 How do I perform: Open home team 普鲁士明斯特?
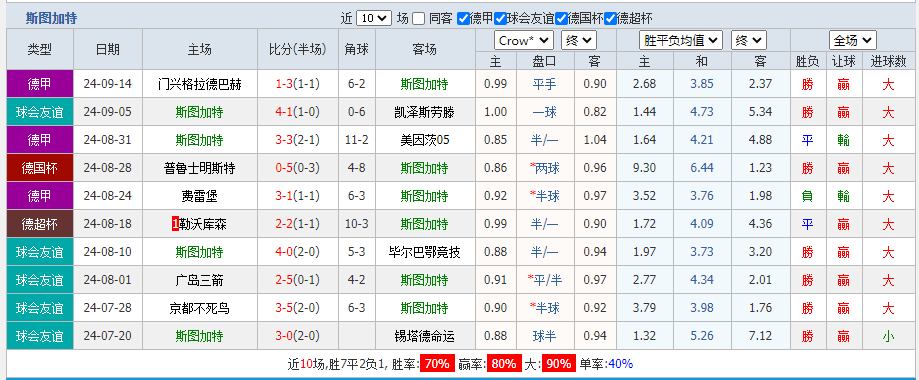point(199,168)
